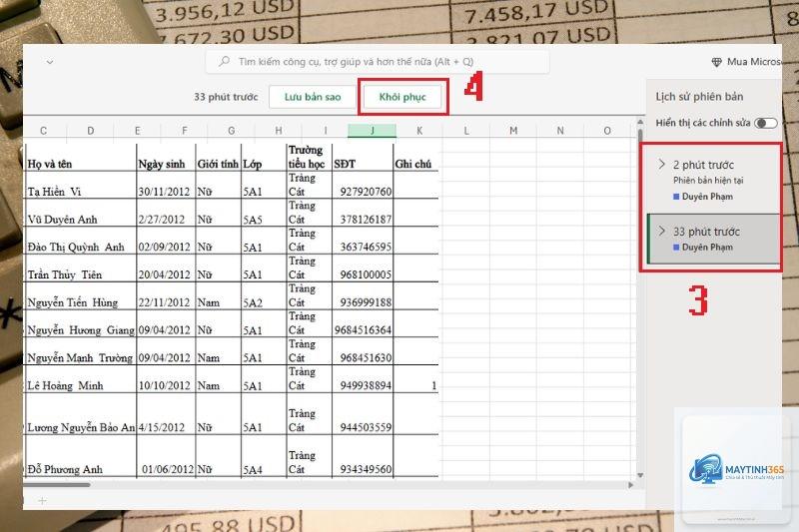Add a new sheet with plus icon

(x=42, y=501)
